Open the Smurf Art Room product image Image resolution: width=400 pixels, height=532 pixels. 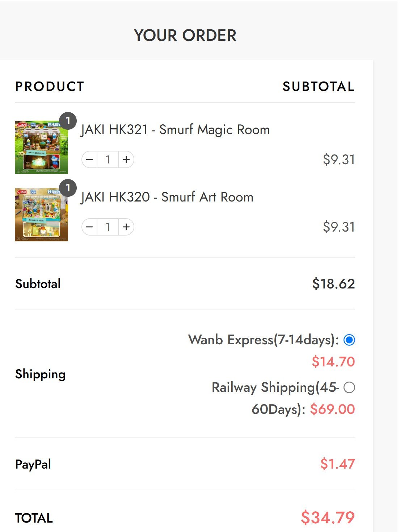tap(41, 215)
